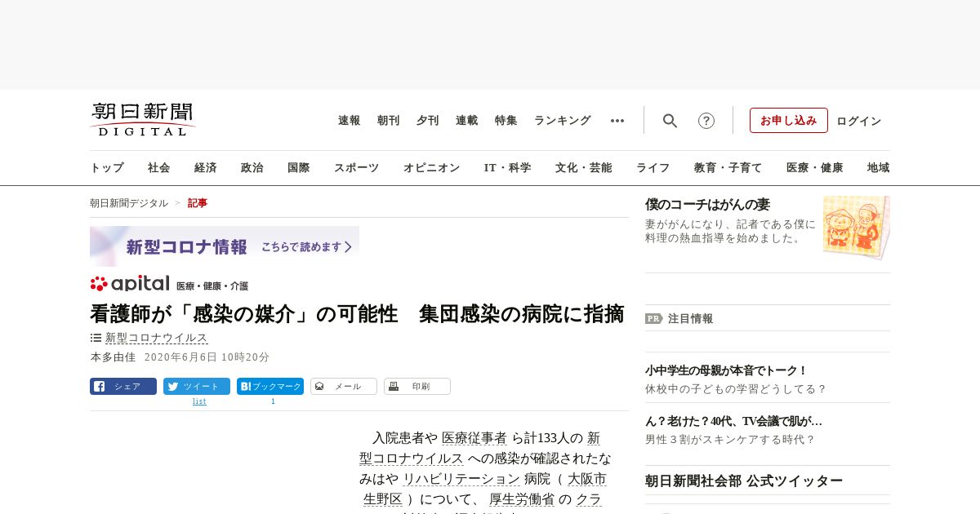Click the ログイン link
Image resolution: width=980 pixels, height=514 pixels.
[859, 121]
